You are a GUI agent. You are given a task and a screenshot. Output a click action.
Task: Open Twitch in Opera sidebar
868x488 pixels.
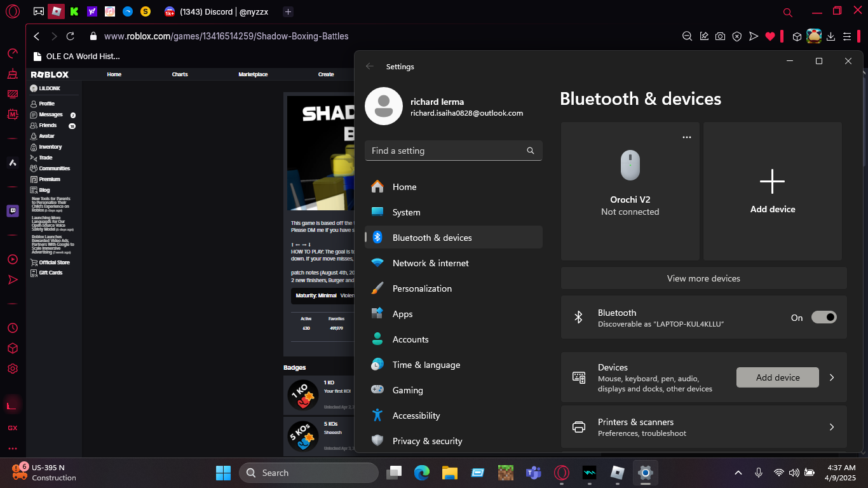tap(12, 211)
